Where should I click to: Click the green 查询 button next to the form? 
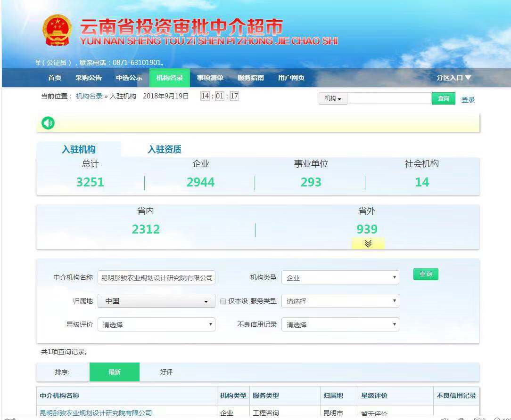(x=425, y=274)
